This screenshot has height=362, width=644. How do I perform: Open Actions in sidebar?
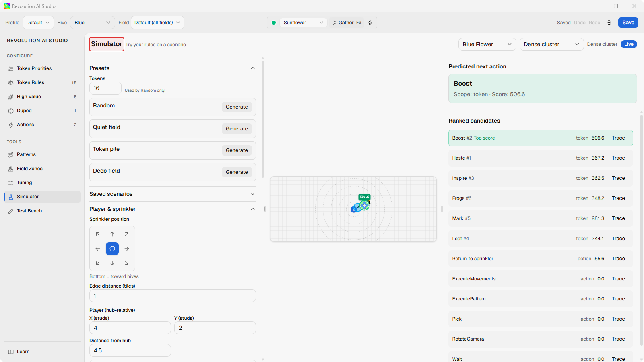[x=42, y=125]
